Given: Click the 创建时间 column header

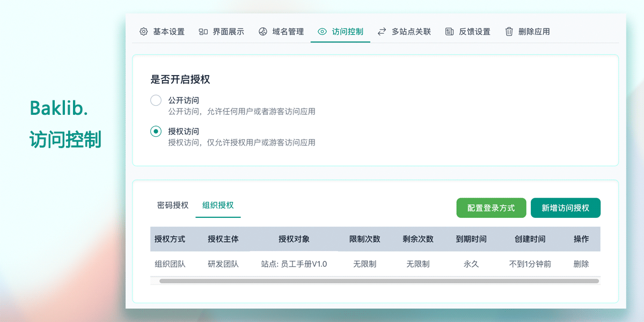Looking at the screenshot, I should (x=530, y=239).
